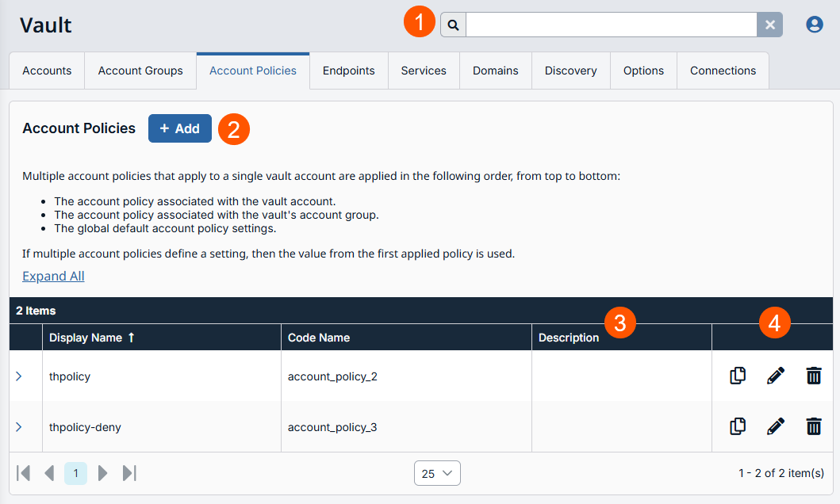Clear the search field with the X button
This screenshot has height=504, width=840.
pyautogui.click(x=769, y=25)
